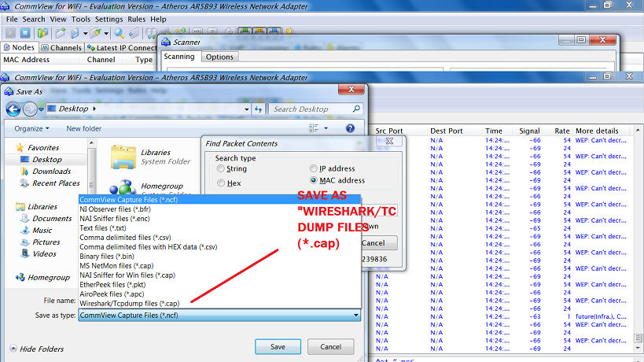Click the packet pages icon after magnifier
This screenshot has width=644, height=362.
tap(134, 33)
